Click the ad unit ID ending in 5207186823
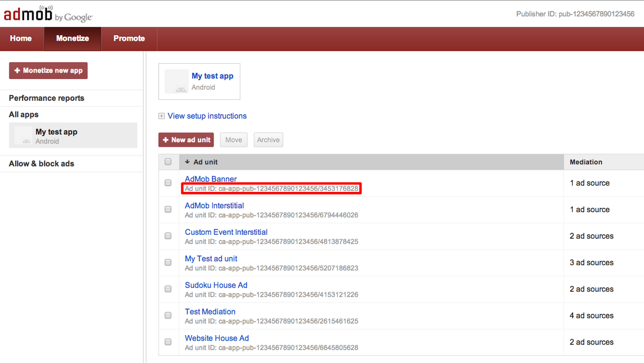Screen dimensions: 644x363 click(x=271, y=268)
